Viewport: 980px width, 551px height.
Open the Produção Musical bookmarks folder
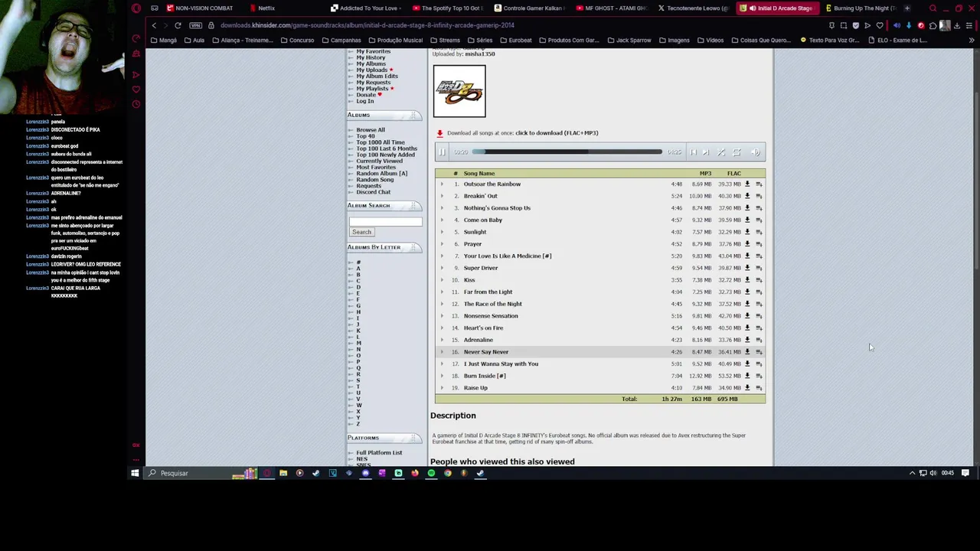(394, 41)
